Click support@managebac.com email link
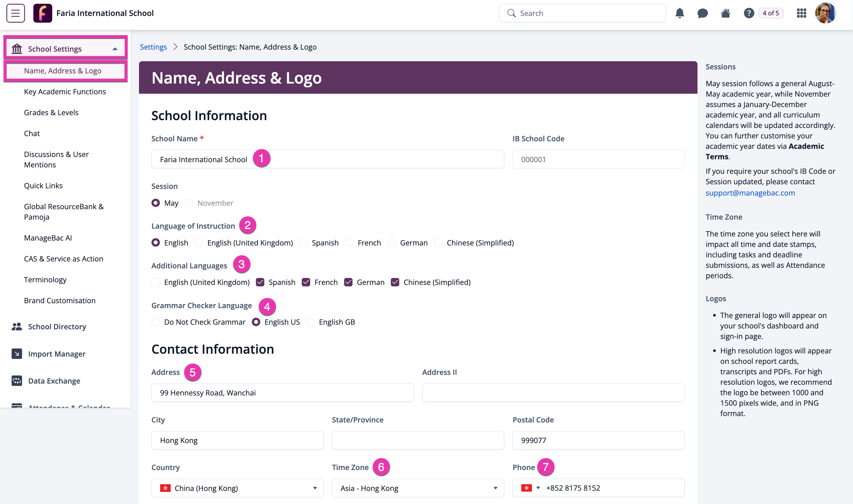 tap(750, 193)
